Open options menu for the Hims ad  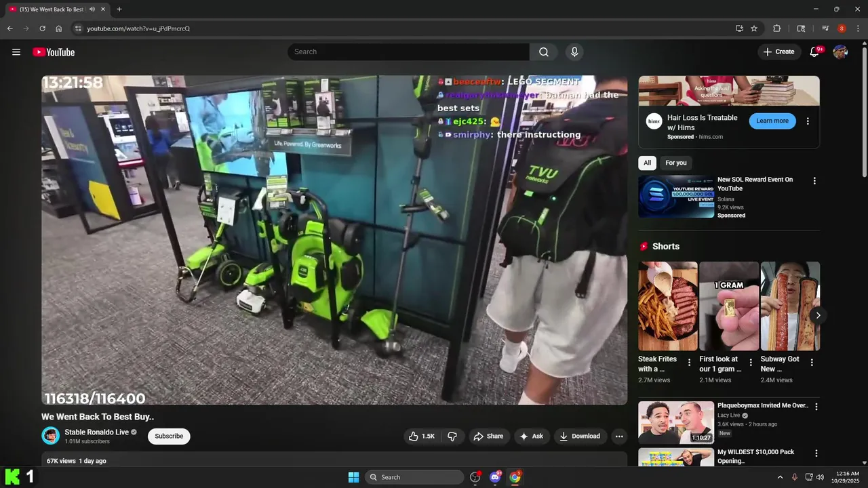click(x=808, y=121)
